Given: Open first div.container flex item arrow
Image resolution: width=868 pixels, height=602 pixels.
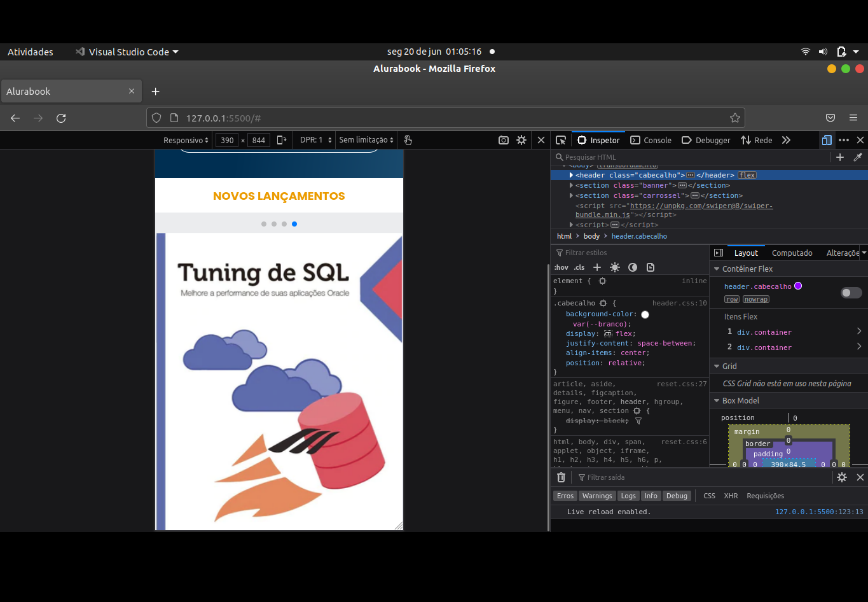Looking at the screenshot, I should coord(859,332).
